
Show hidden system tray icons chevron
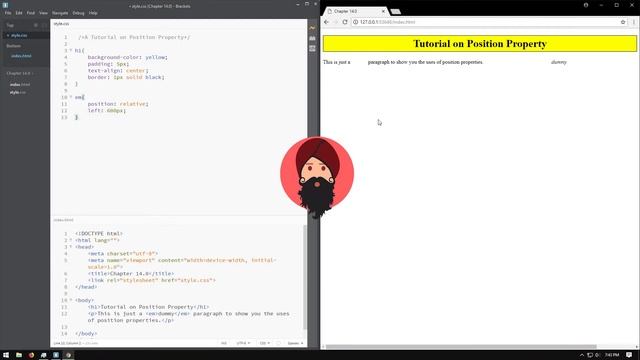582,355
